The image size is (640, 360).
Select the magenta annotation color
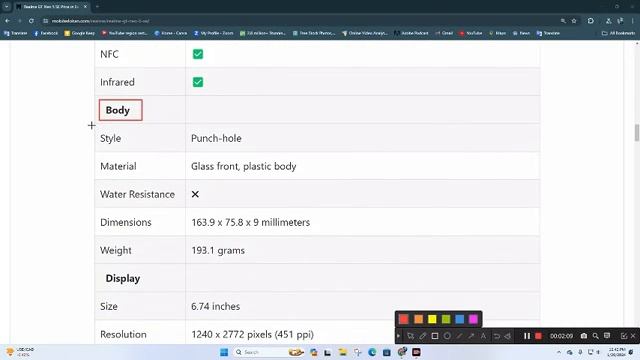click(473, 319)
